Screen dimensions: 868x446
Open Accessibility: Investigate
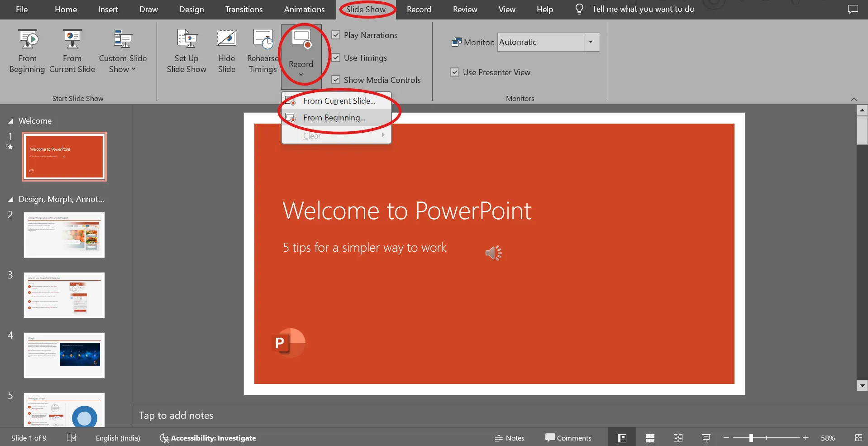(x=208, y=438)
